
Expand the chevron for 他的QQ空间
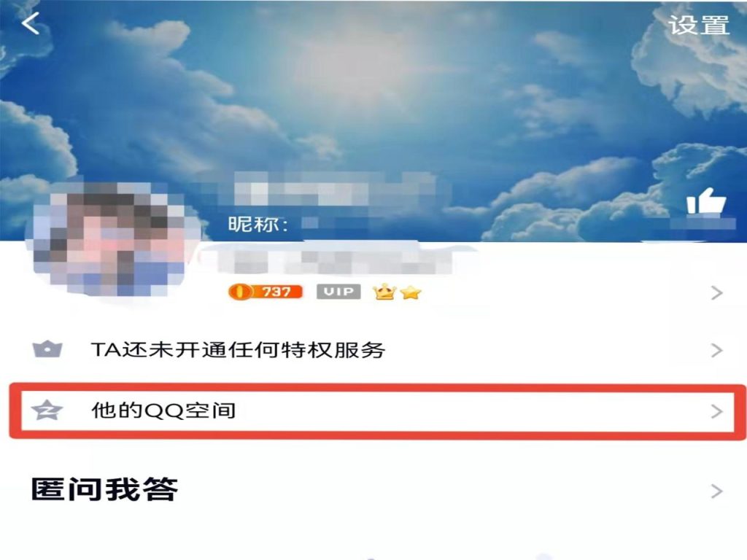[x=716, y=411]
